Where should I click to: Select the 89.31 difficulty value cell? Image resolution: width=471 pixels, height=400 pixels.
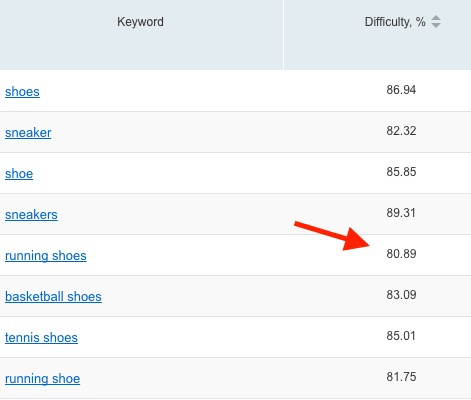click(401, 213)
